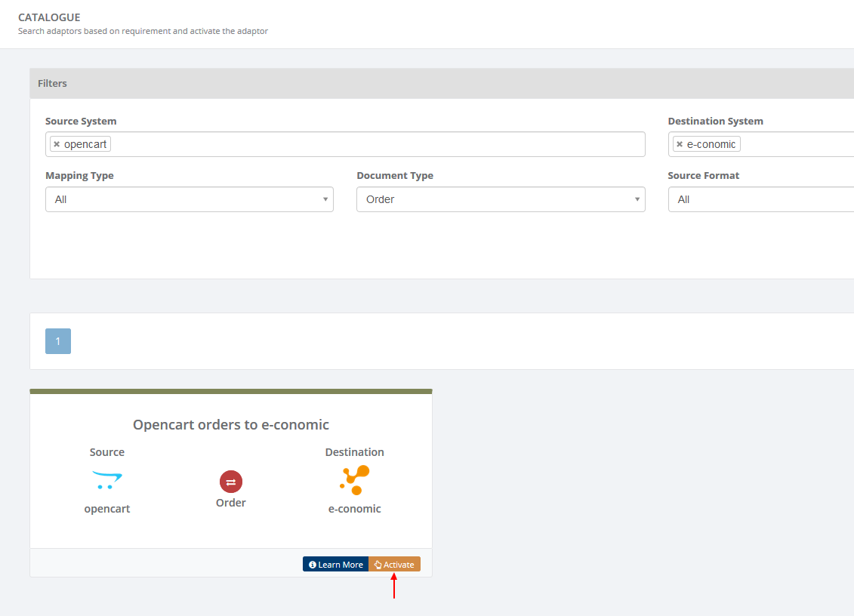
Task: Click the Destination System input field
Action: pyautogui.click(x=761, y=144)
